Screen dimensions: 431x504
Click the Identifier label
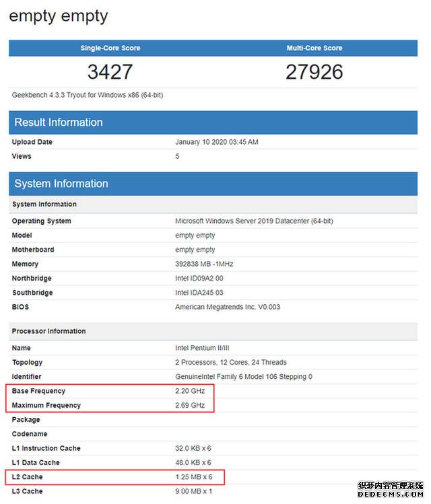tap(27, 377)
